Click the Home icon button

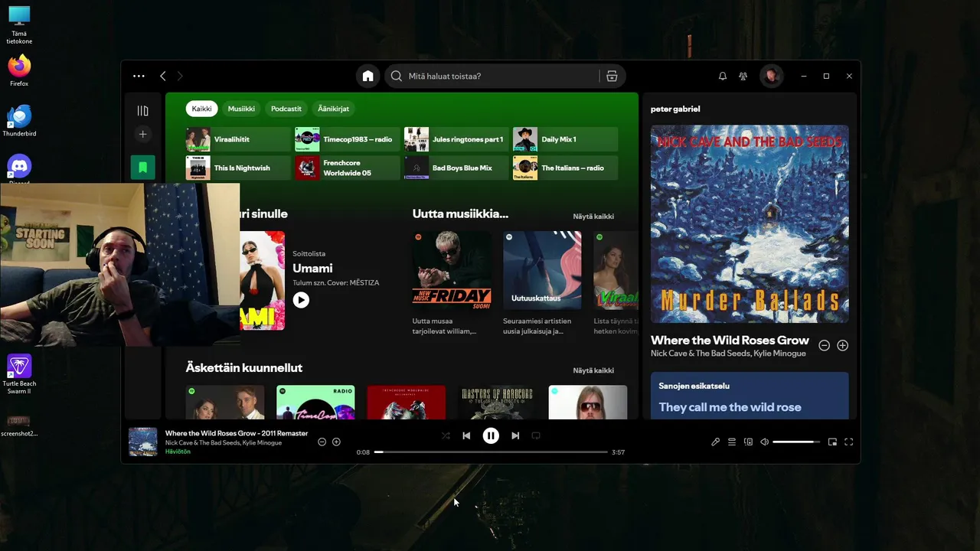pyautogui.click(x=368, y=76)
